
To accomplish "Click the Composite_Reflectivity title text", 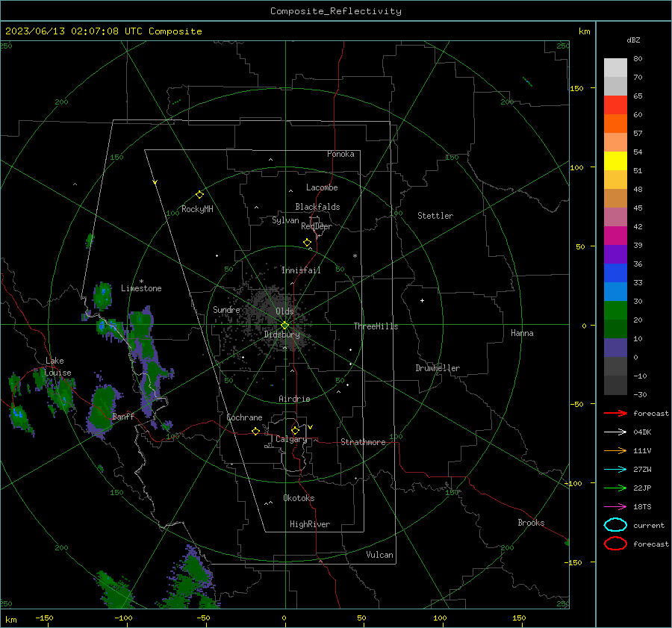I will coord(336,11).
